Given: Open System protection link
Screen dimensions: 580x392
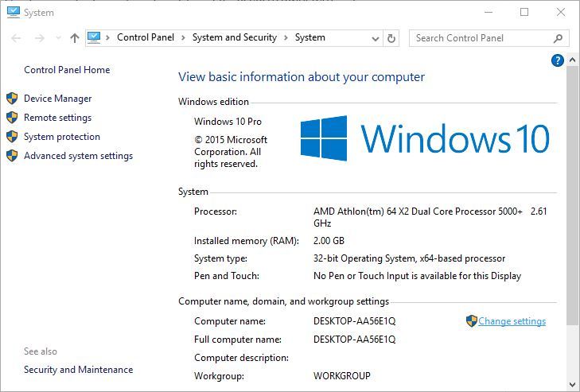Looking at the screenshot, I should click(62, 137).
